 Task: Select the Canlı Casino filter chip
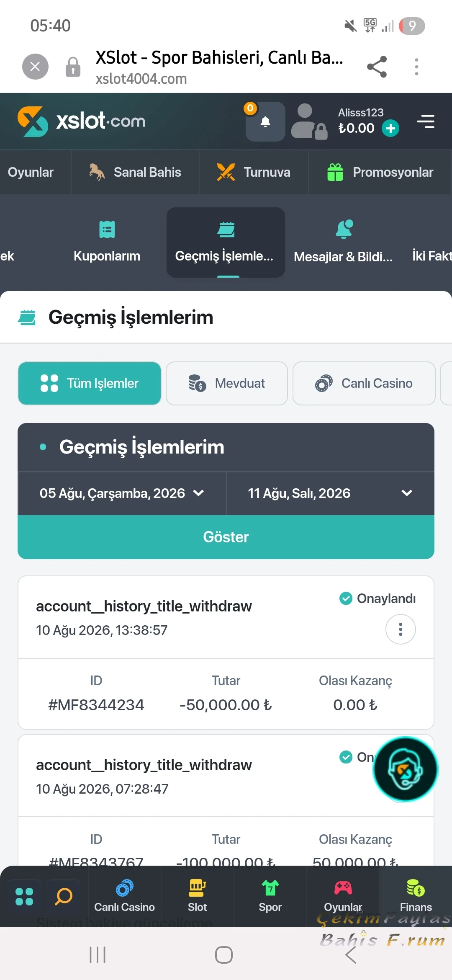(364, 383)
